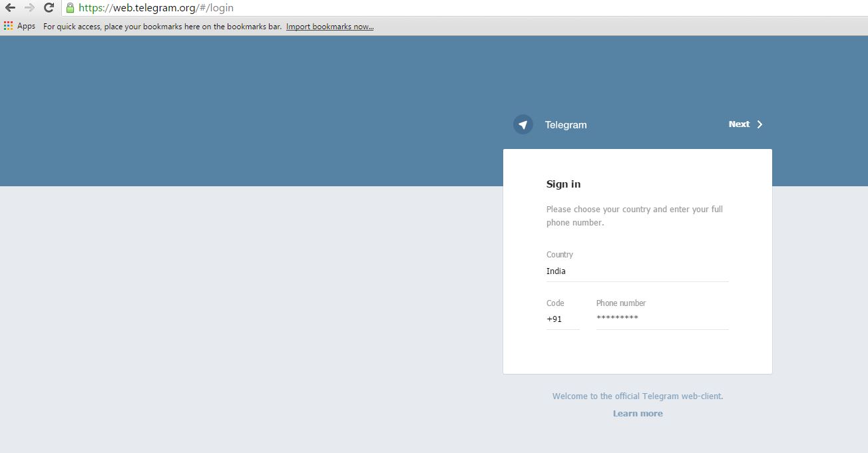Click the Phone number label
This screenshot has width=868, height=453.
point(621,303)
